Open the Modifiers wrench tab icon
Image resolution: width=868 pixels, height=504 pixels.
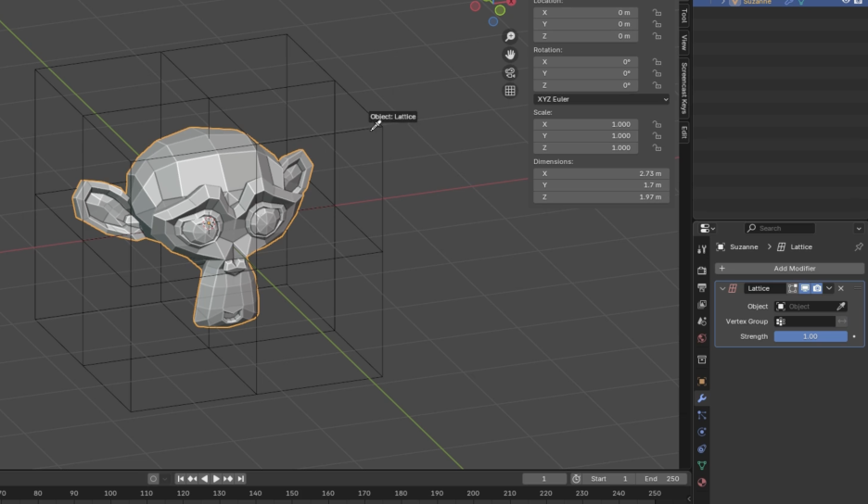702,398
